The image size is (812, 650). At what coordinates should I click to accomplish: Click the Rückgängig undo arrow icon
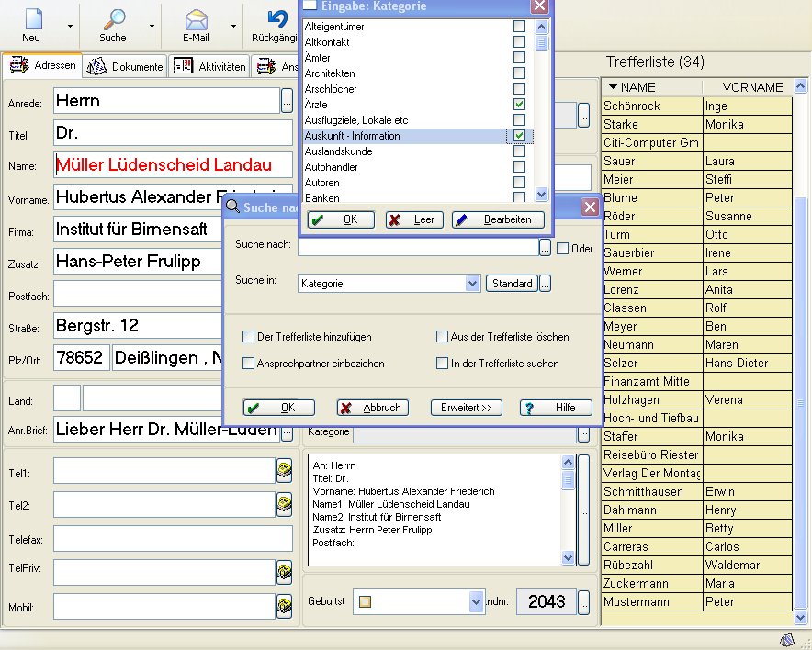(277, 19)
